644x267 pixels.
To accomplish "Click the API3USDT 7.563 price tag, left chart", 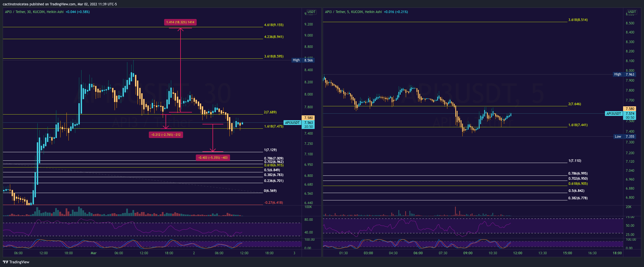I will [299, 123].
